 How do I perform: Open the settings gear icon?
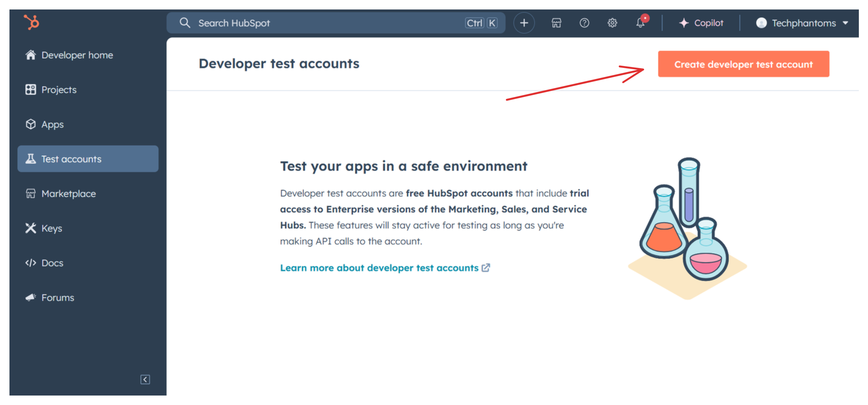[x=612, y=23]
